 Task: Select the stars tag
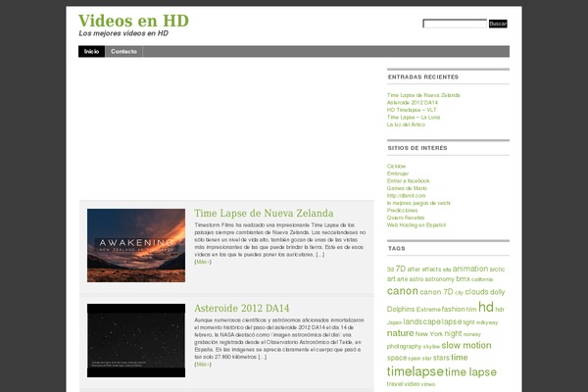(441, 358)
